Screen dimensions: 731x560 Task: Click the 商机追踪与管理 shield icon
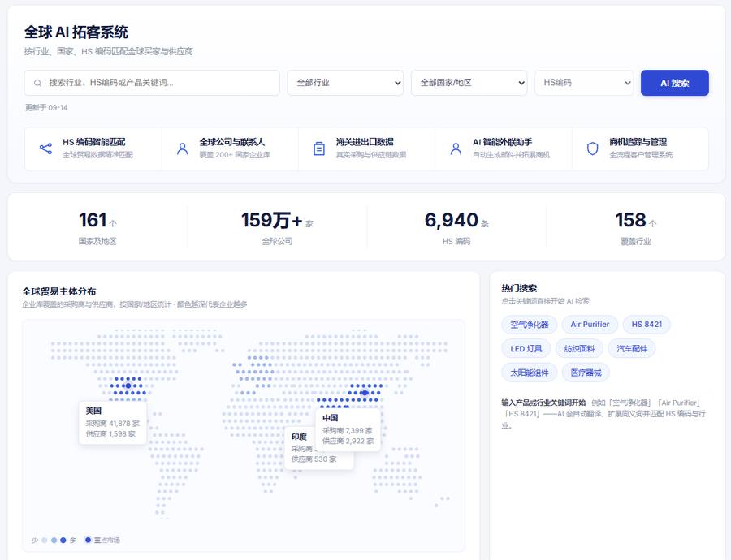593,149
